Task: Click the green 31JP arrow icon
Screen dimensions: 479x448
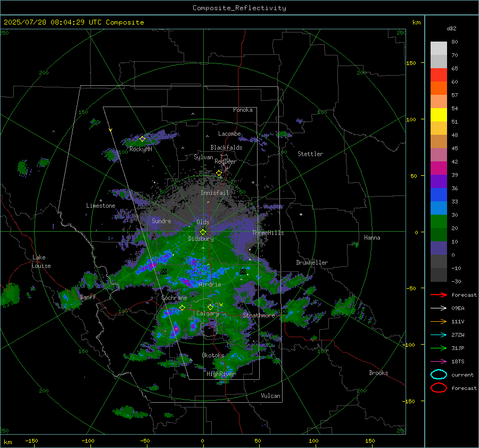Action: pyautogui.click(x=439, y=348)
